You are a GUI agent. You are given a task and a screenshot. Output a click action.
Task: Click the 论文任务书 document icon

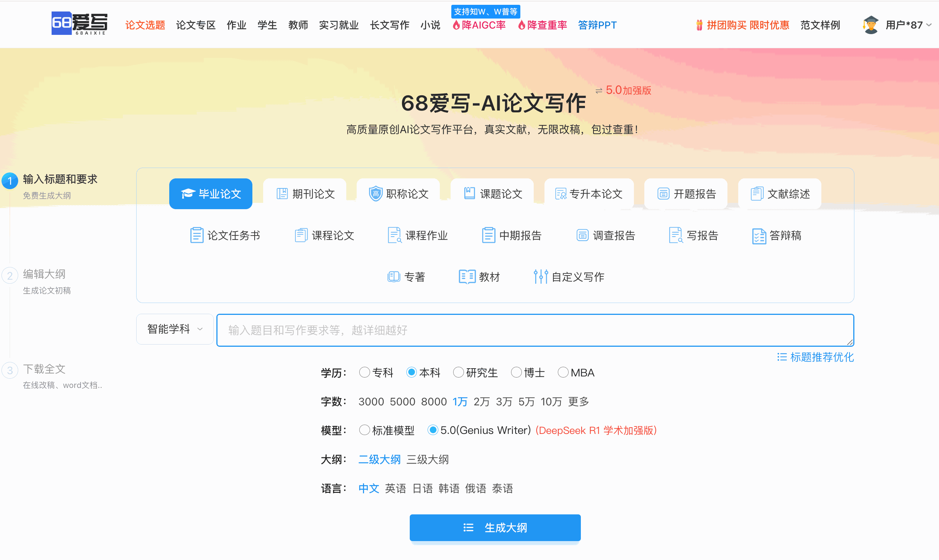[196, 235]
